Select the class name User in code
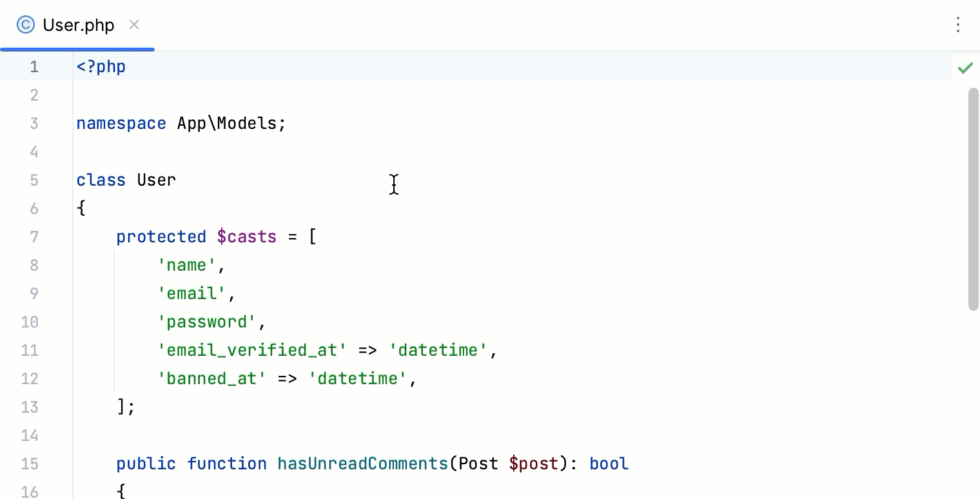 155,180
